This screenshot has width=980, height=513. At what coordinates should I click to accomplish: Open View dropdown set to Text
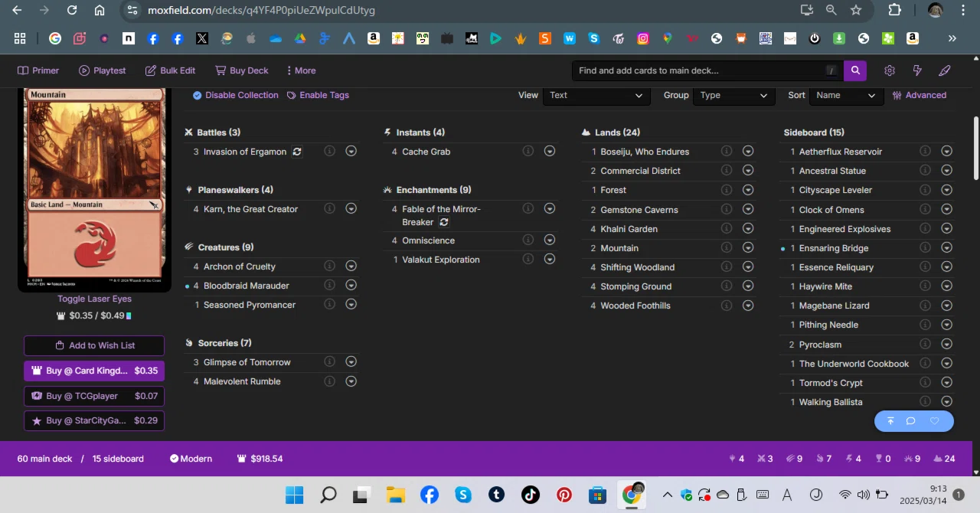click(596, 95)
